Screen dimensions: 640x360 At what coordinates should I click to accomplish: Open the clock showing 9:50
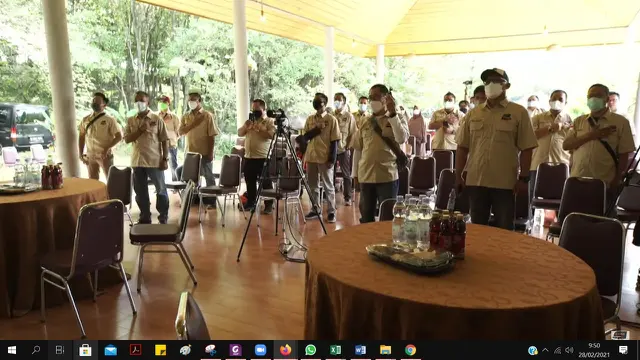point(594,350)
